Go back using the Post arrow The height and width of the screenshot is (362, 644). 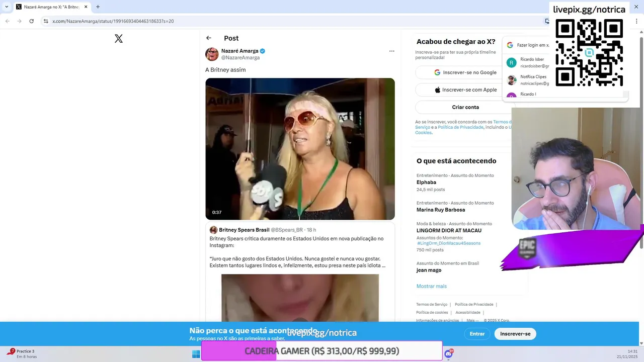click(209, 38)
